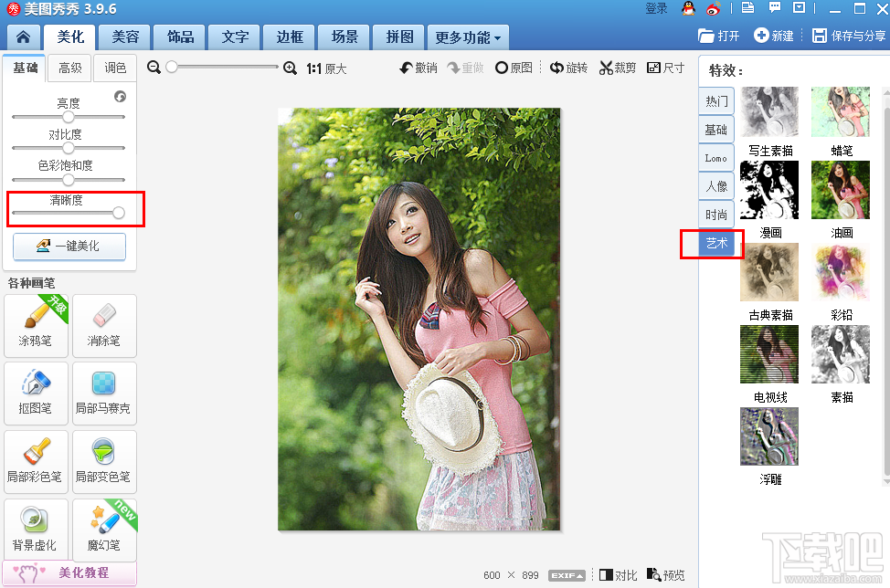Redo action with 重做
The height and width of the screenshot is (588, 890).
point(465,68)
